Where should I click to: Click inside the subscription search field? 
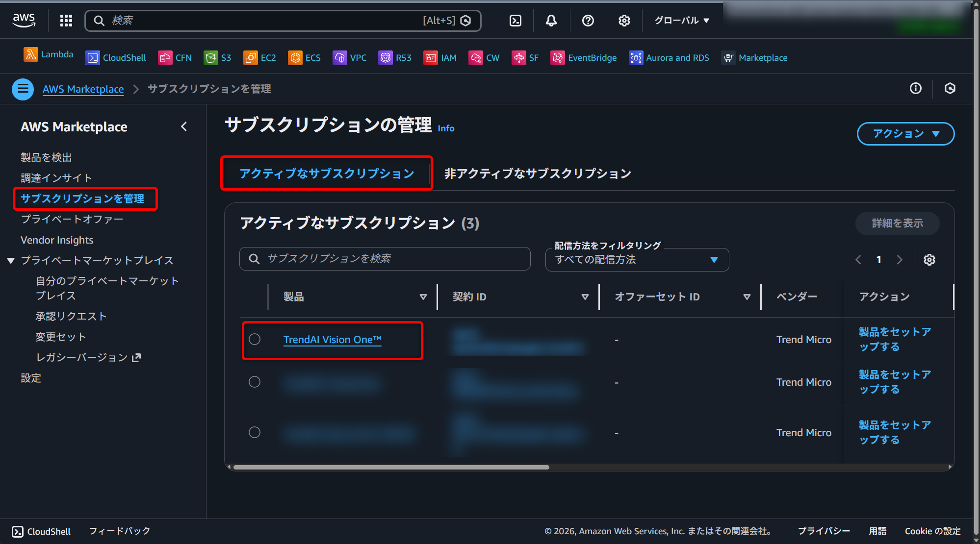pyautogui.click(x=385, y=259)
